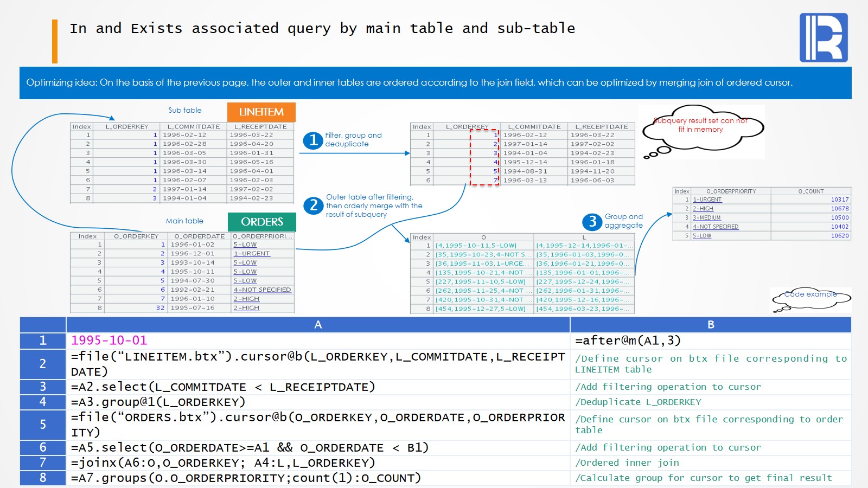This screenshot has height=488, width=868.
Task: Click the numbered circle 1 step icon
Action: [x=313, y=140]
